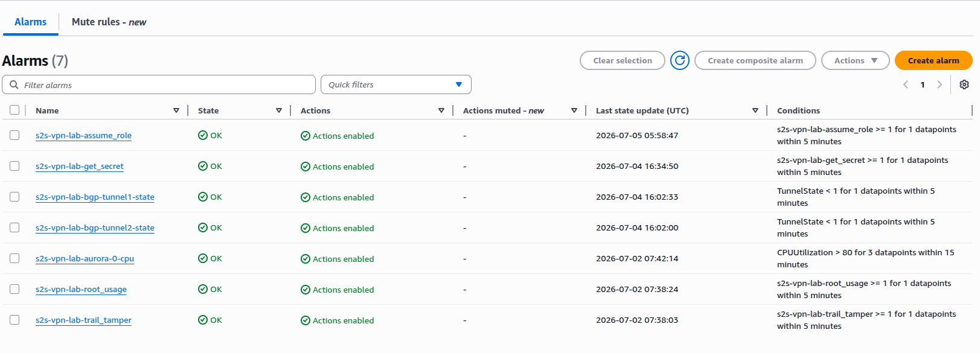Viewport: 980px width, 353px height.
Task: Select checkbox for s2s-vpn-lab-root_usage
Action: (14, 289)
